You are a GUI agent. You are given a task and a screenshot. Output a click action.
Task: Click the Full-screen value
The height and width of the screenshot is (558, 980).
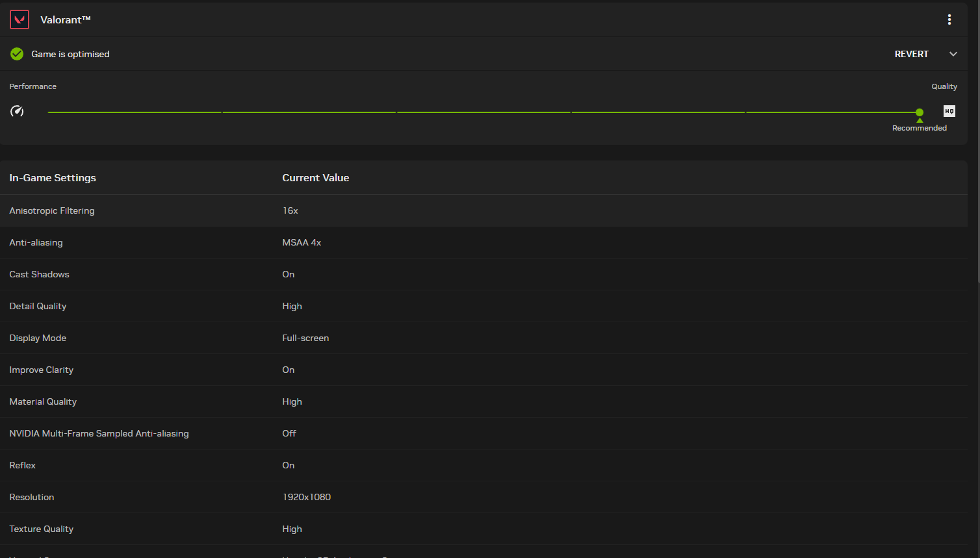pyautogui.click(x=305, y=338)
